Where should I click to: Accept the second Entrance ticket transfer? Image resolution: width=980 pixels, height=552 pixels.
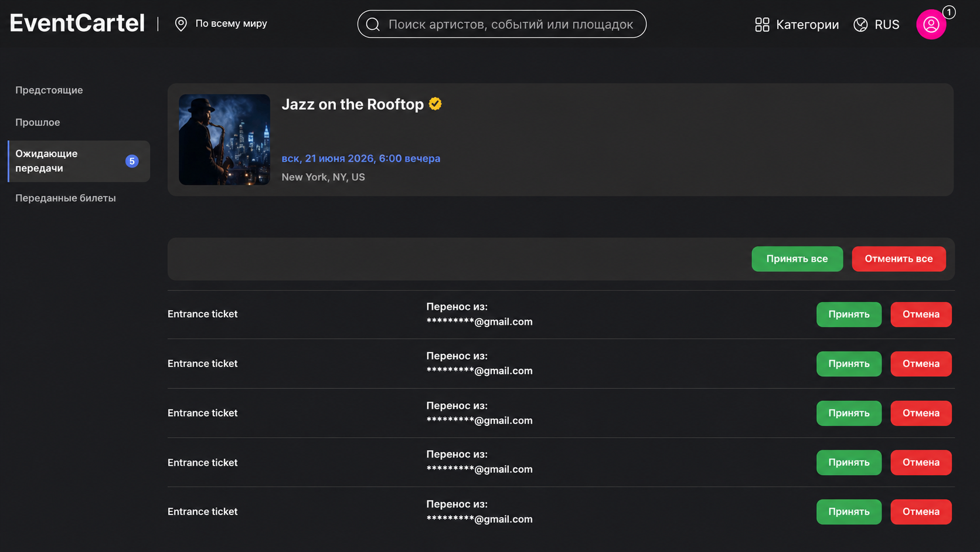[x=849, y=364]
